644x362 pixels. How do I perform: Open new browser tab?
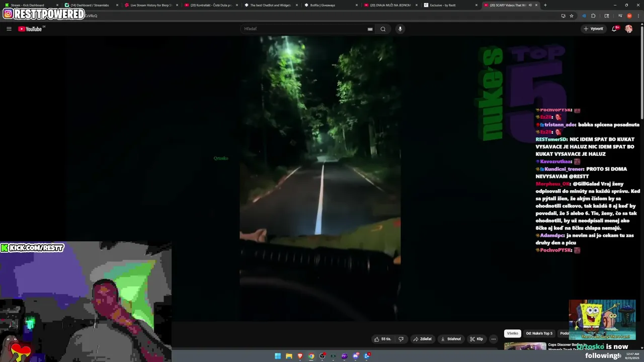tap(545, 5)
